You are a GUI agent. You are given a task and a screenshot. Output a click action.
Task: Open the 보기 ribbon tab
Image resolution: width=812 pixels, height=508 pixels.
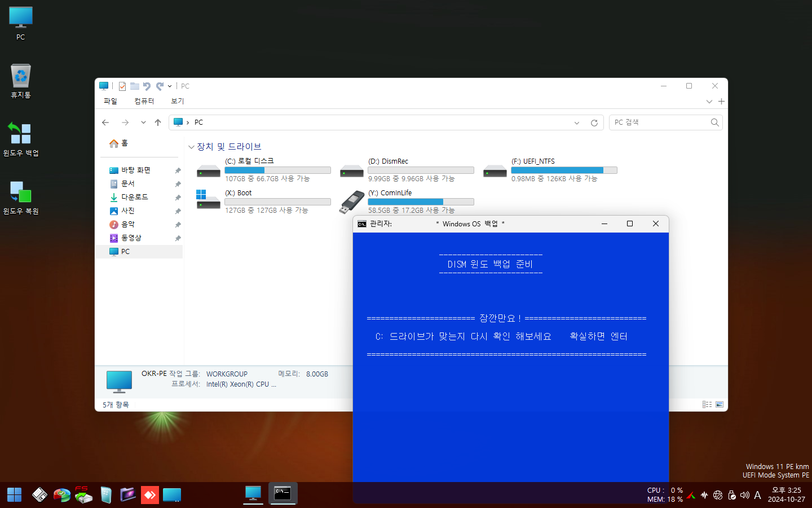[x=178, y=101]
